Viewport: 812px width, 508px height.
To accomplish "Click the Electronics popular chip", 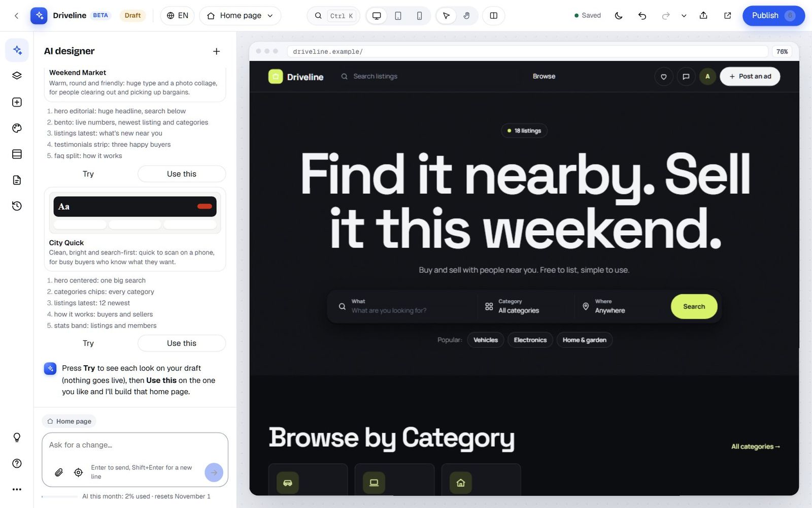I will 530,340.
